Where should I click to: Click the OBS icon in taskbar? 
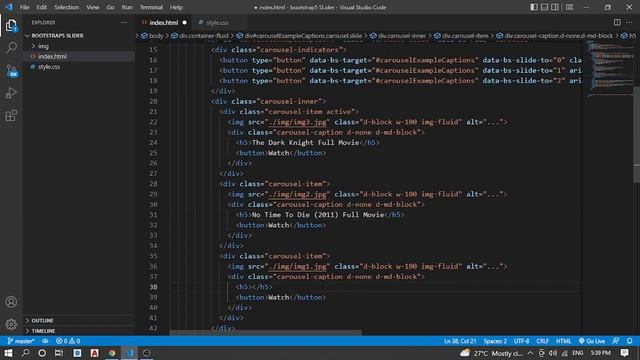click(147, 353)
